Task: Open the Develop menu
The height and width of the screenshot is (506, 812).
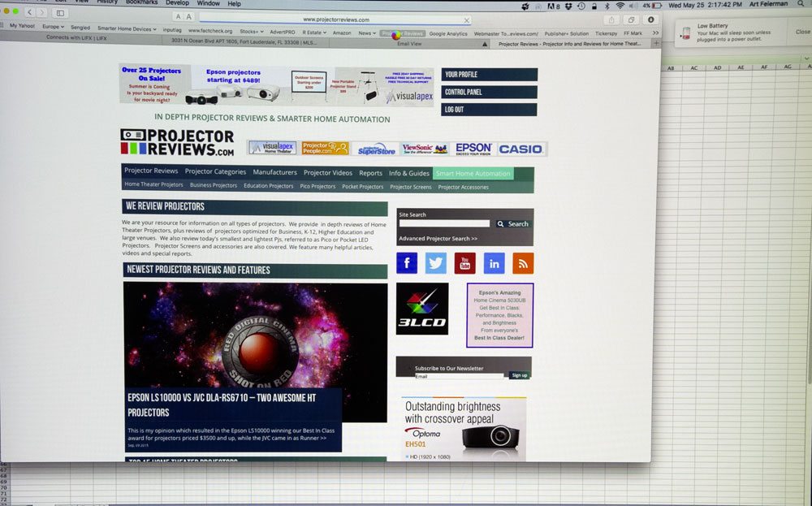Action: pyautogui.click(x=177, y=2)
